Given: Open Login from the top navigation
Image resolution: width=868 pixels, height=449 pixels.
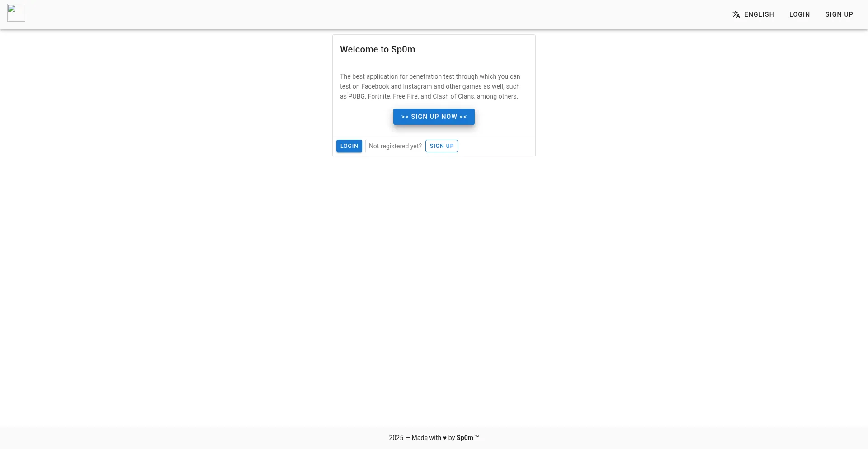Looking at the screenshot, I should click(x=799, y=14).
